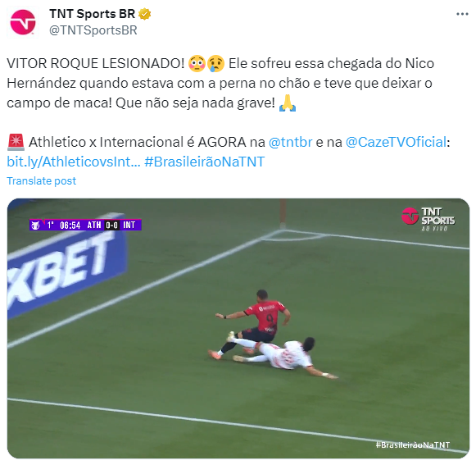Click the 0-0 score on the scoreboard
The height and width of the screenshot is (465, 476).
point(111,226)
